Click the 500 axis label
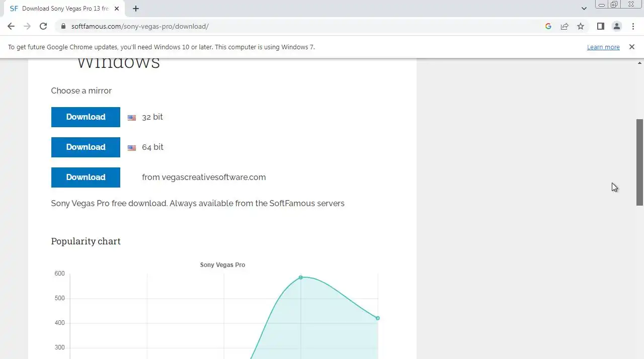The height and width of the screenshot is (359, 644). [59, 298]
